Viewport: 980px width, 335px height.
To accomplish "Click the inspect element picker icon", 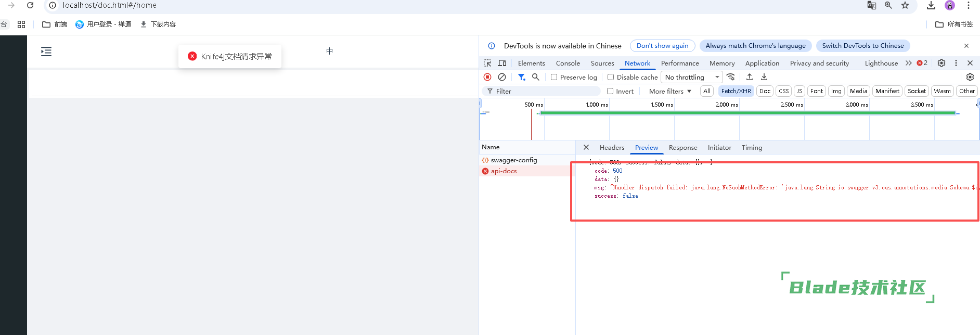I will [487, 63].
